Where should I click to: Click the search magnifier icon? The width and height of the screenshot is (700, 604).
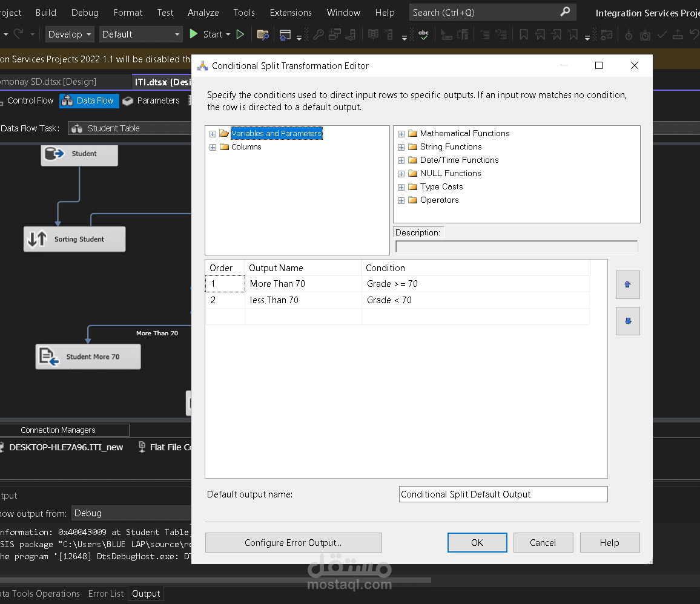tap(565, 12)
